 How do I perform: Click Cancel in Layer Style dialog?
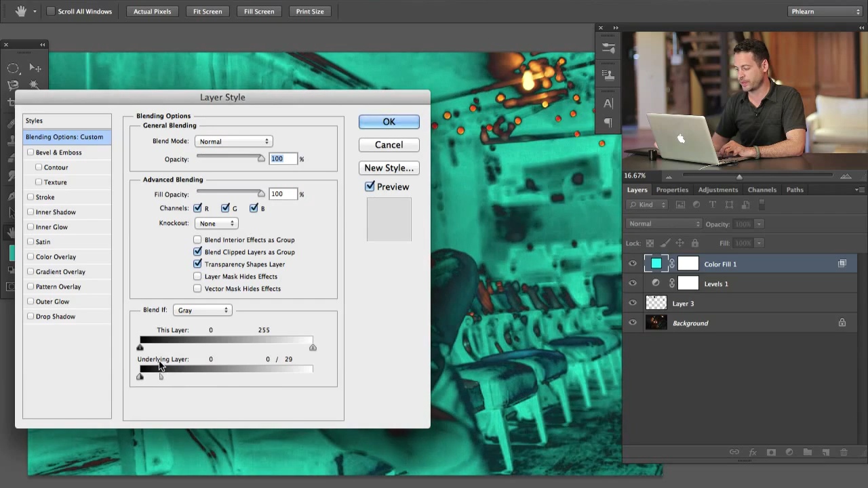click(x=389, y=145)
